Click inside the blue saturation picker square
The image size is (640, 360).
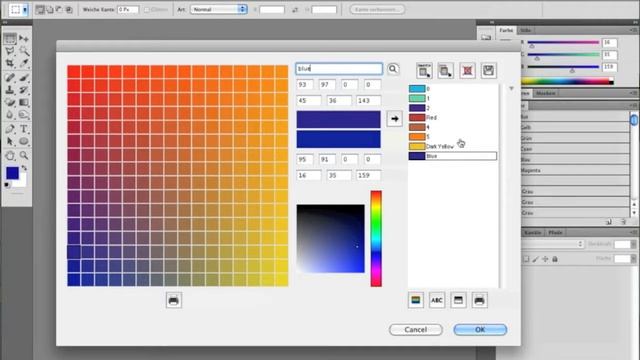pyautogui.click(x=331, y=238)
